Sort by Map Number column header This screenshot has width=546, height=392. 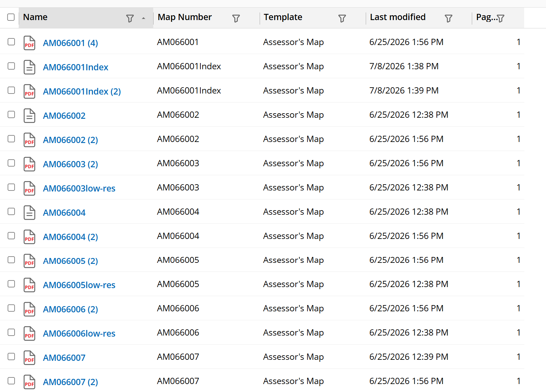coord(184,17)
